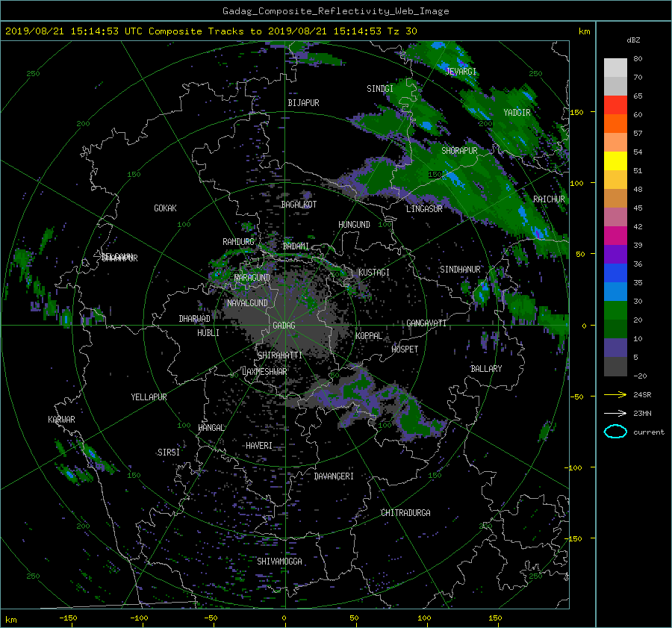Click the yellow 51-54 dBZ color swatch
Viewport: 672px width, 628px height.
615,161
